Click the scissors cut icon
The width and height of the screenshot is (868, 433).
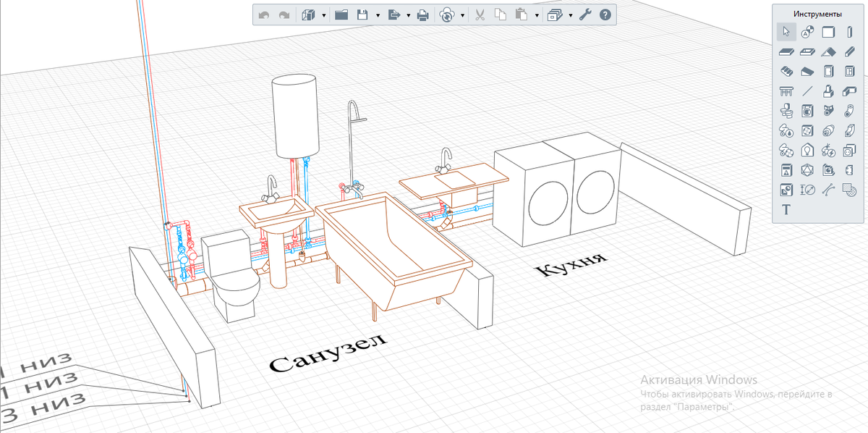tap(479, 14)
